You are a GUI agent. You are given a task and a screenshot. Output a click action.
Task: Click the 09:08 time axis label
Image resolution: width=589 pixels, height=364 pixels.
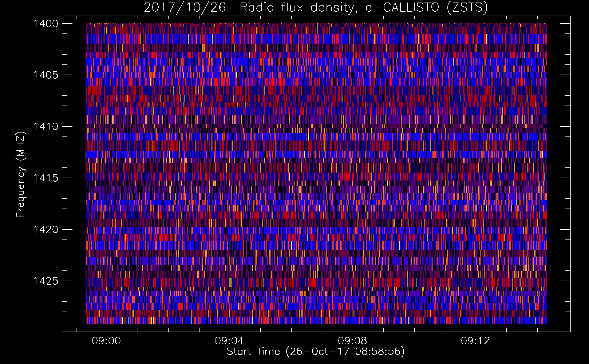(x=352, y=341)
